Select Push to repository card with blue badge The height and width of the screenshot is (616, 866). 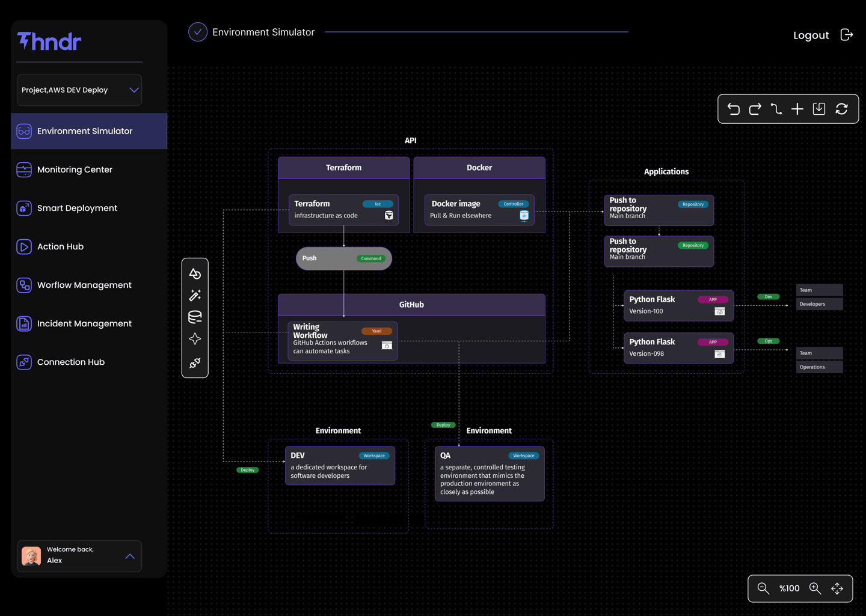click(x=659, y=210)
